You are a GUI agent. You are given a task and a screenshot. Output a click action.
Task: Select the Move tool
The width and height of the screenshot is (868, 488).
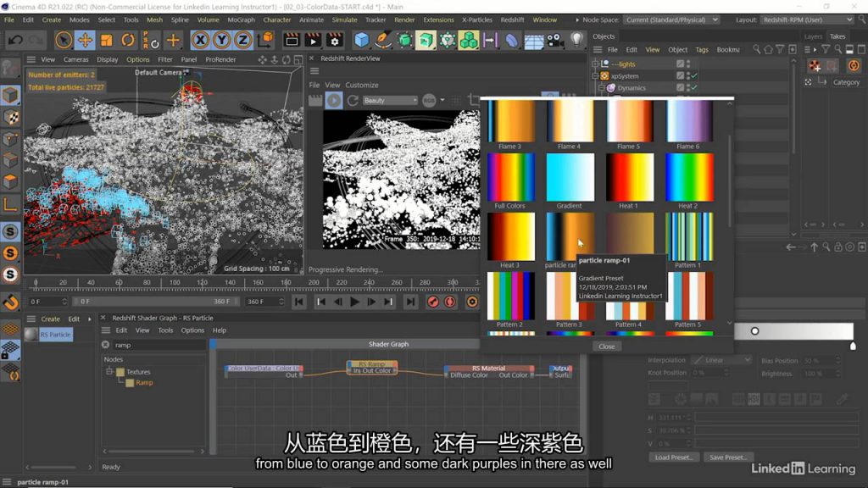[85, 40]
